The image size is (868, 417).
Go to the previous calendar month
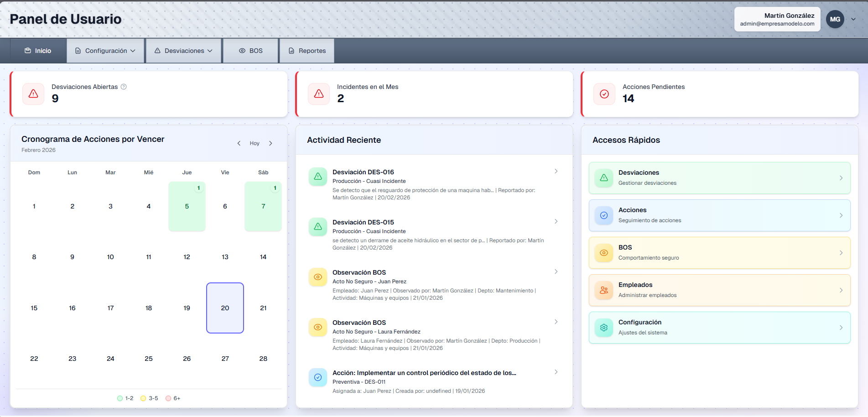[x=239, y=143]
